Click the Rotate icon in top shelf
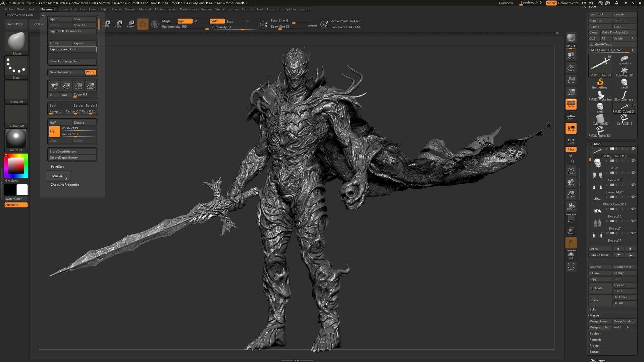 click(131, 23)
